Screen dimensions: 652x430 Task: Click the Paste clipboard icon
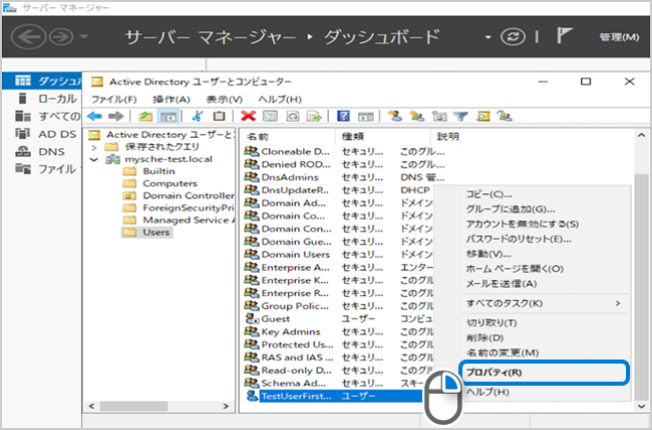tap(219, 116)
